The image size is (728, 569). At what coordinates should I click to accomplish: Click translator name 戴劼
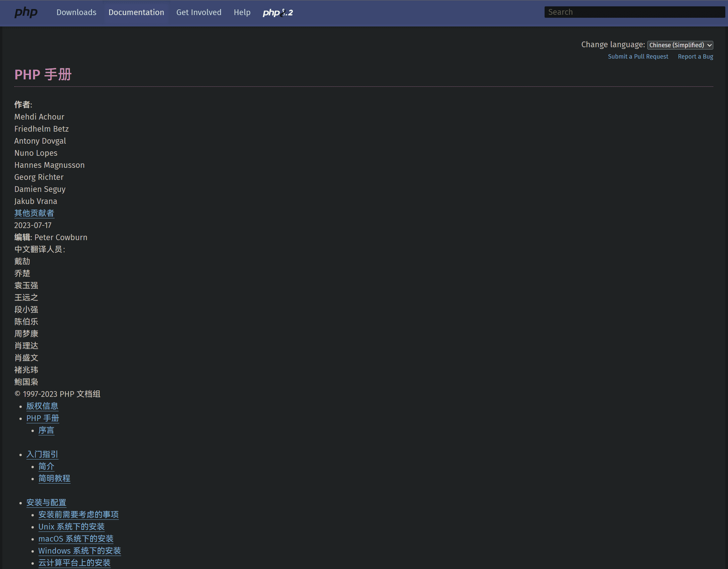[22, 262]
